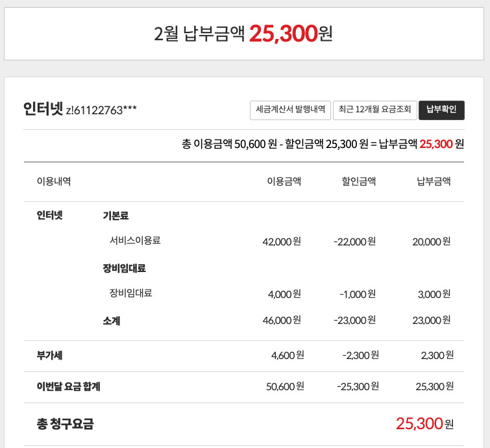Open 최근 12개월 요금조회
490x448 pixels.
pyautogui.click(x=374, y=110)
